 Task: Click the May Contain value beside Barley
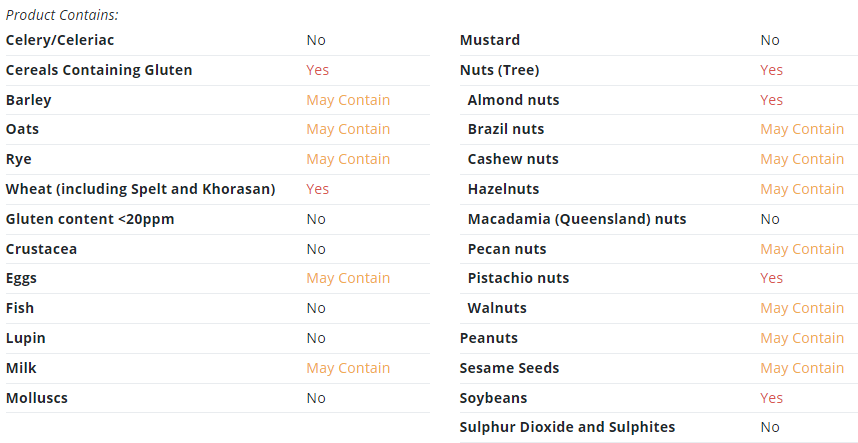(348, 100)
